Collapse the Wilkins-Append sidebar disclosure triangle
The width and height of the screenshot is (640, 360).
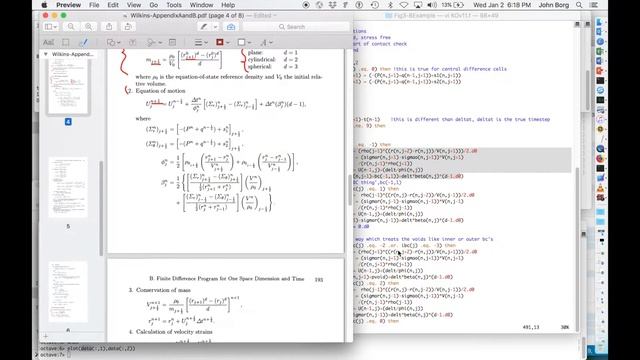click(45, 54)
